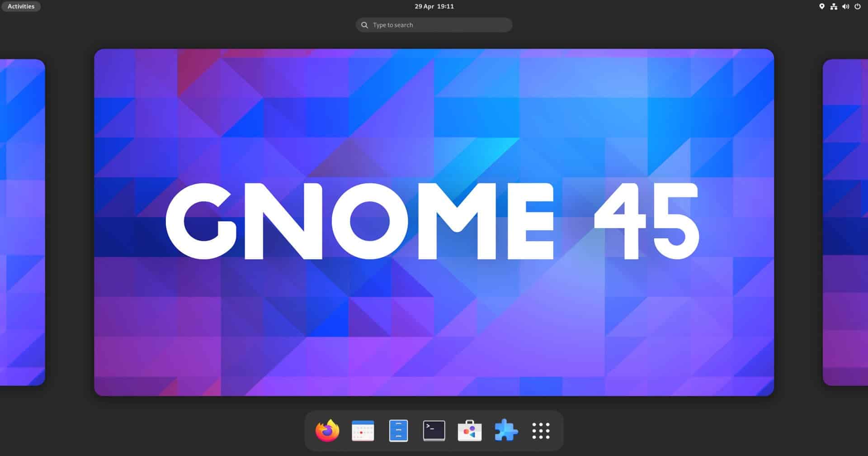Click the Activities button
The width and height of the screenshot is (868, 456).
[21, 6]
